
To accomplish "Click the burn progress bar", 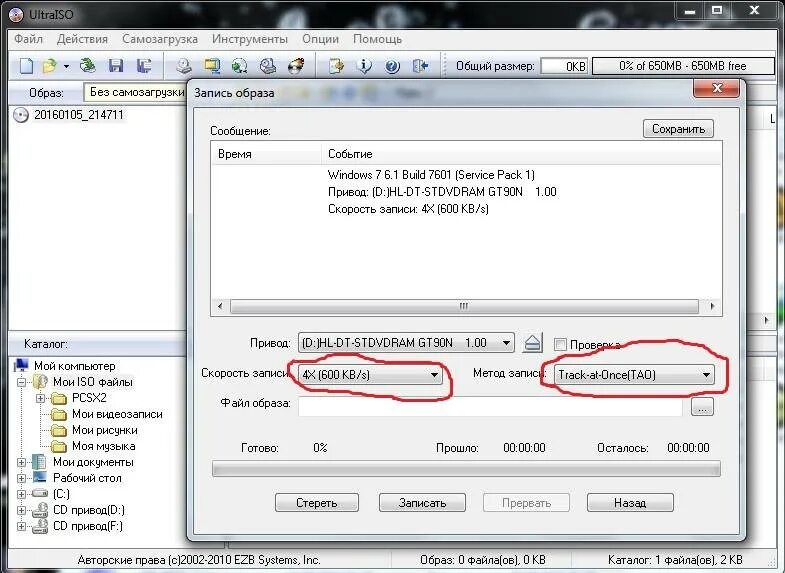I will pyautogui.click(x=466, y=469).
